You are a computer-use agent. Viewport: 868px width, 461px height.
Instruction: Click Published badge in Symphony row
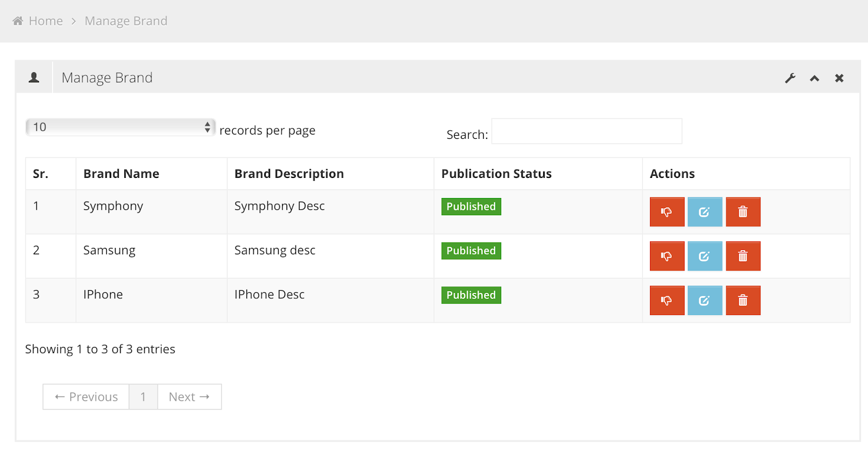click(x=471, y=207)
